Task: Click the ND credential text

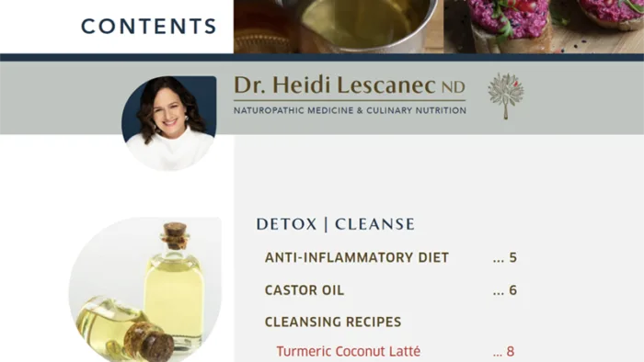Action: [453, 87]
